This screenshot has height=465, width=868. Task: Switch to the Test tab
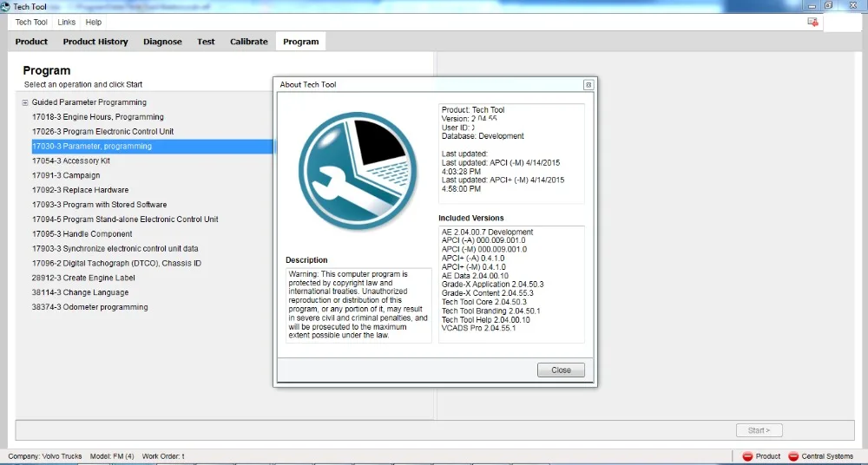tap(206, 42)
